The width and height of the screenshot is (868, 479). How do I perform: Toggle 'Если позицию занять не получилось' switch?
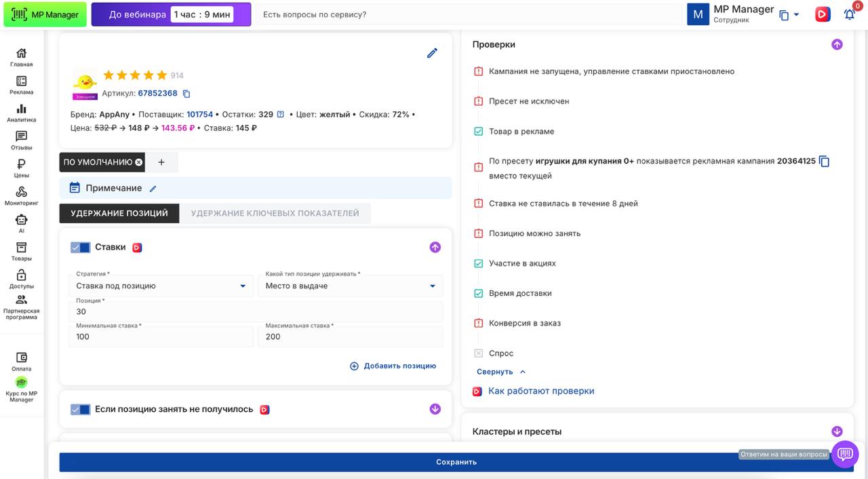pos(80,409)
